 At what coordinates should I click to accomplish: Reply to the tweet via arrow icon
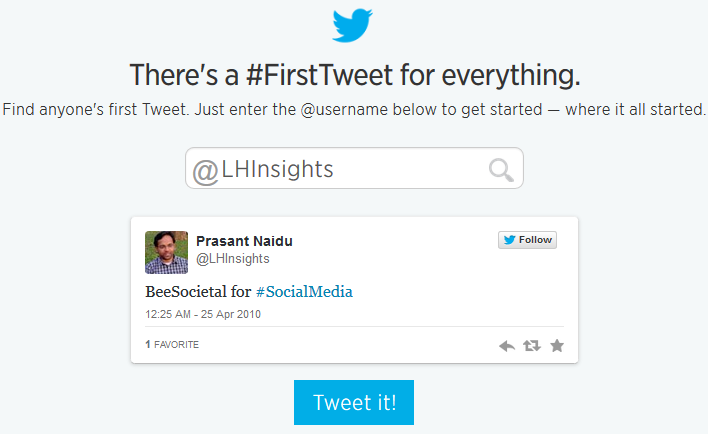click(x=507, y=346)
